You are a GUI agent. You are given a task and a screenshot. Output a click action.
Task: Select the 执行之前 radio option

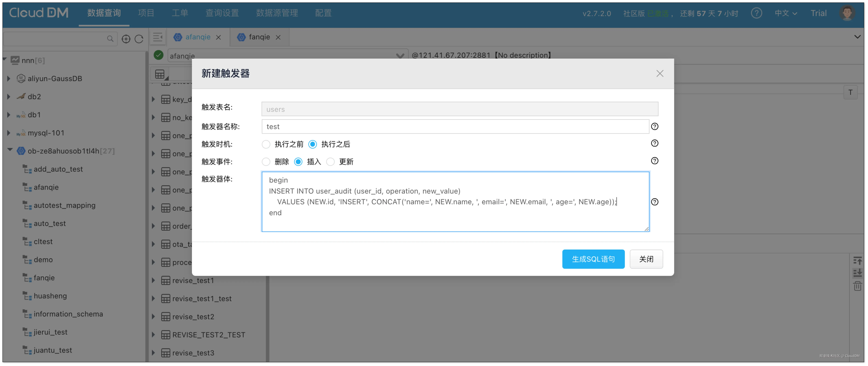coord(266,144)
